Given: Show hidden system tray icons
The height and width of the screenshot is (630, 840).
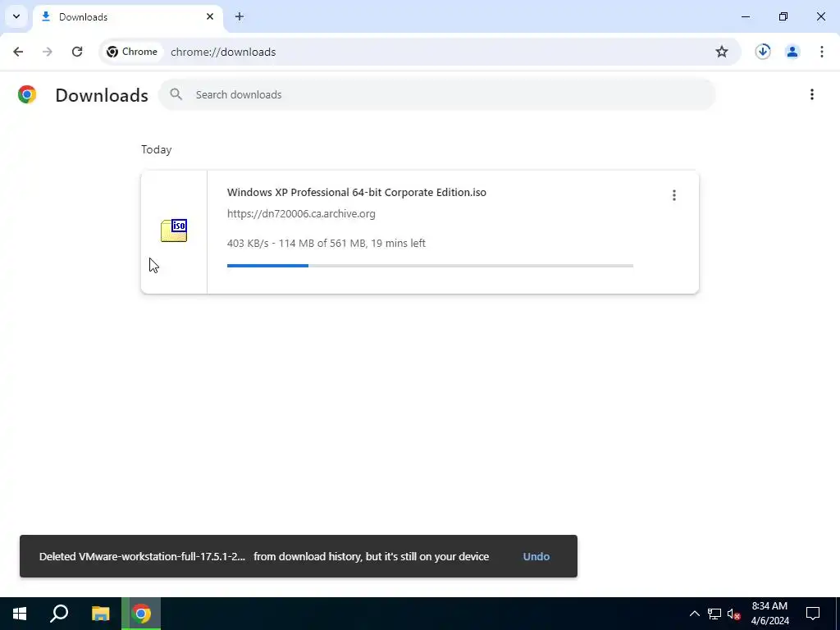Looking at the screenshot, I should (x=694, y=614).
